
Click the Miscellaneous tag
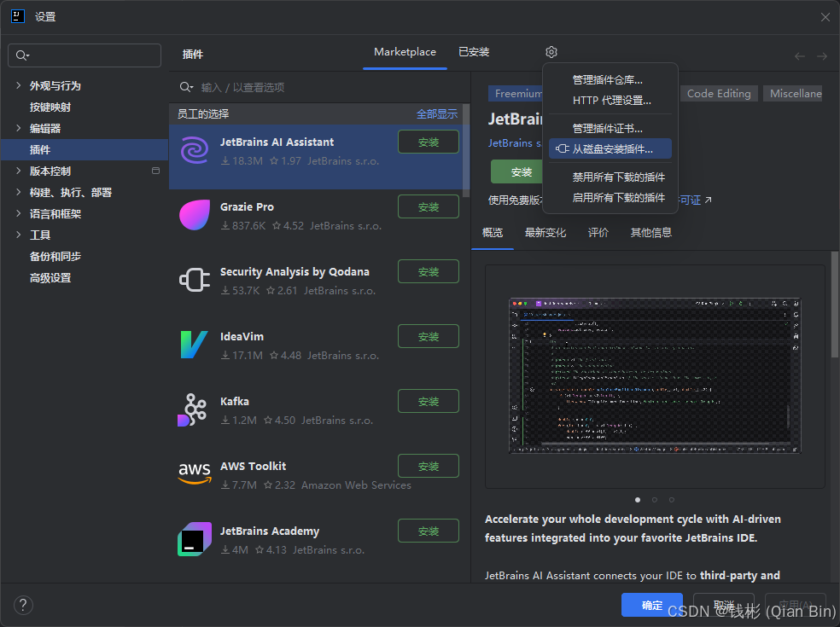point(793,94)
